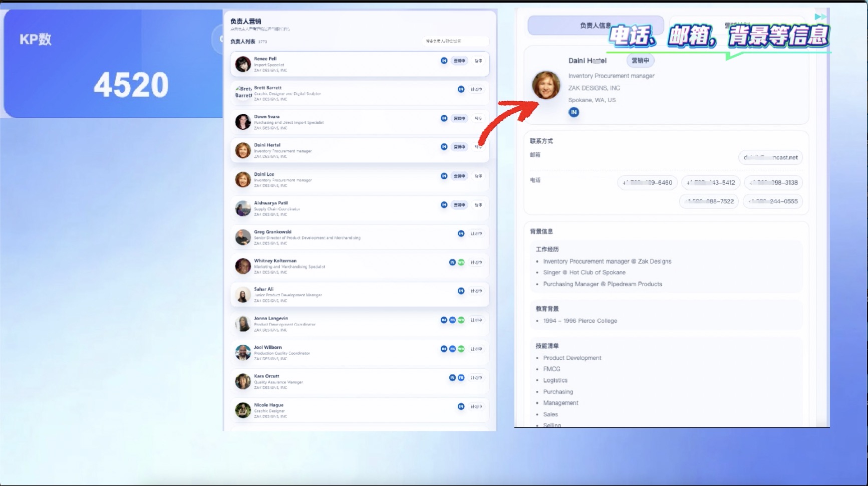This screenshot has height=486, width=868.
Task: Click 暂停 pause button on Renee Pell row
Action: coord(478,61)
